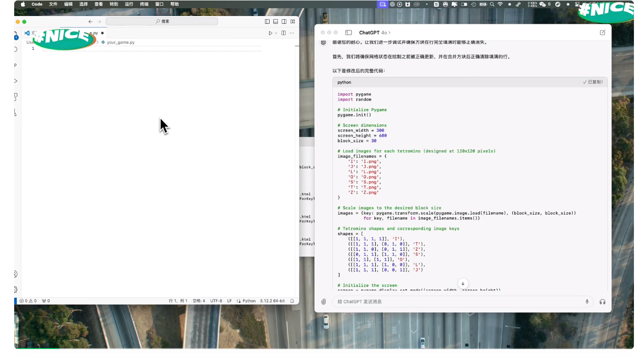
Task: Start a new ChatGPT chat
Action: click(602, 32)
